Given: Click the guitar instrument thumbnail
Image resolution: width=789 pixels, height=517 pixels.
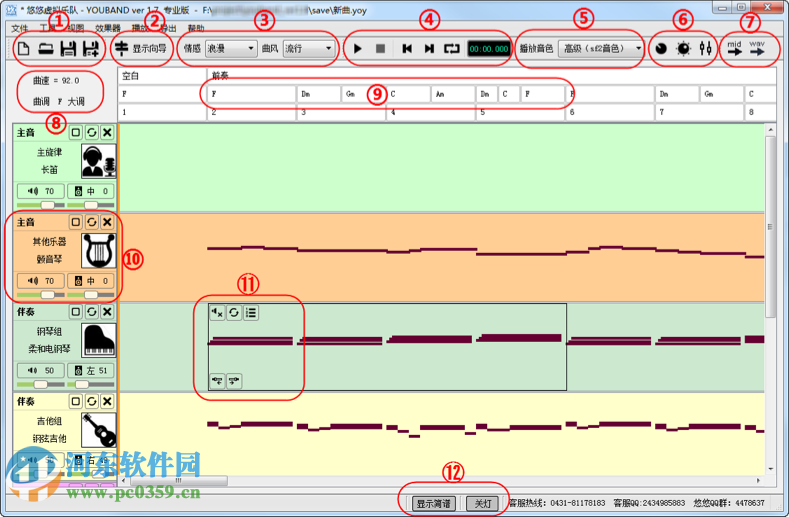Looking at the screenshot, I should tap(99, 430).
